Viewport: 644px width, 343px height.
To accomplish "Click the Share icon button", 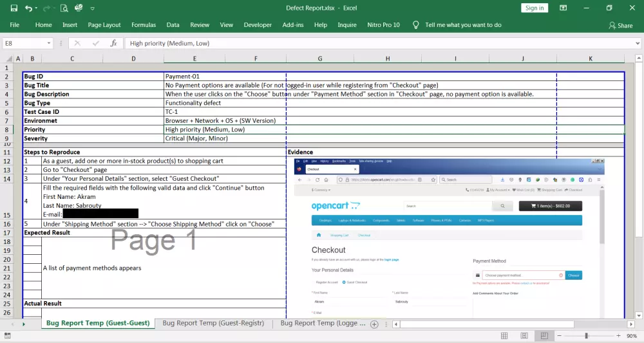I will (x=621, y=25).
